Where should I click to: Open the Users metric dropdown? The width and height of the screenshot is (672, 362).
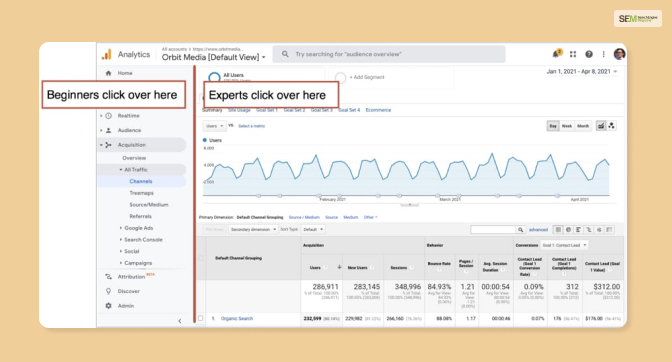pos(214,126)
